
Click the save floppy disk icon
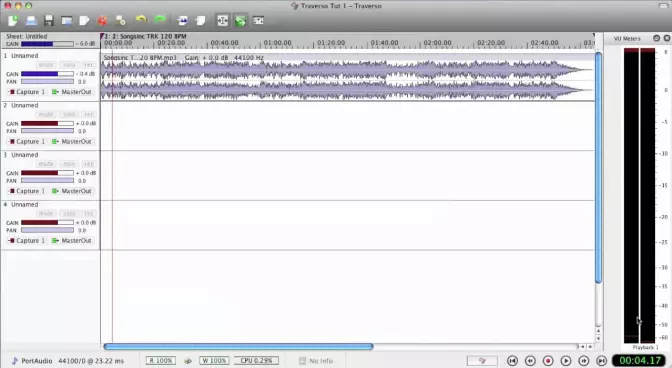pyautogui.click(x=48, y=20)
